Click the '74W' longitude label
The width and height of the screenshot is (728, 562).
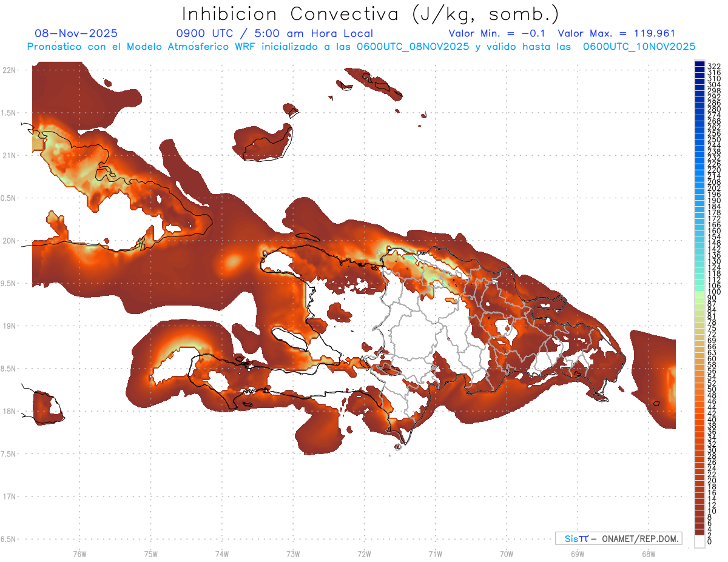coord(221,553)
